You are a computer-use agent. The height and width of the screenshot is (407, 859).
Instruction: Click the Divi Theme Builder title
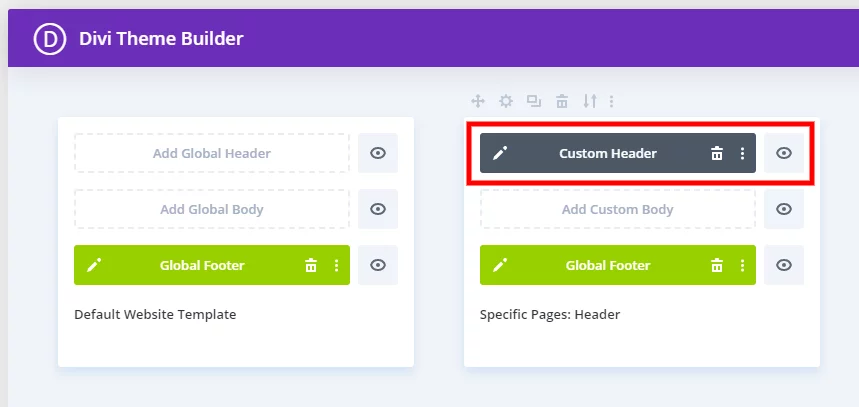click(161, 39)
